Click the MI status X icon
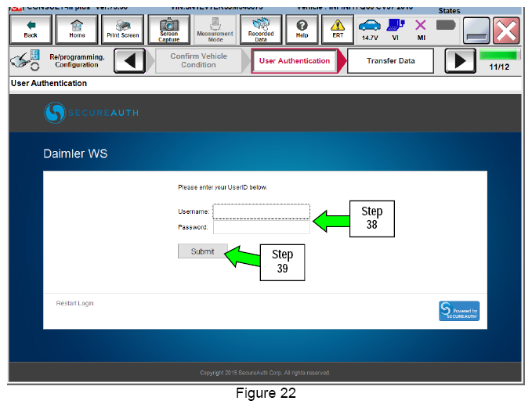The image size is (532, 408). pyautogui.click(x=421, y=30)
